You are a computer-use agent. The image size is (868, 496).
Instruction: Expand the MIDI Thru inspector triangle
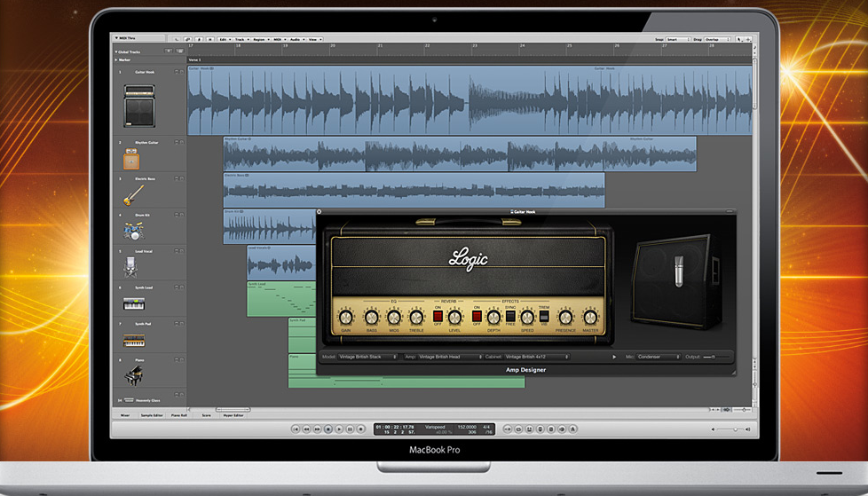[x=116, y=38]
